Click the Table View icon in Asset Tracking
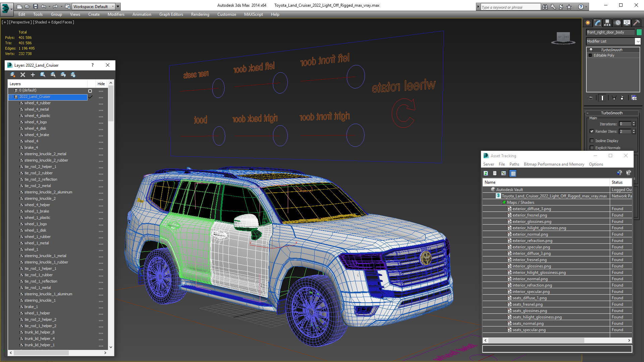This screenshot has height=362, width=644. (x=513, y=173)
